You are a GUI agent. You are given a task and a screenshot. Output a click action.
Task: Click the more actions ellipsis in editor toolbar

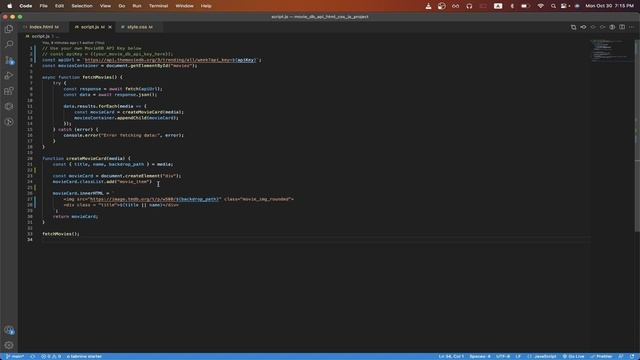(631, 27)
